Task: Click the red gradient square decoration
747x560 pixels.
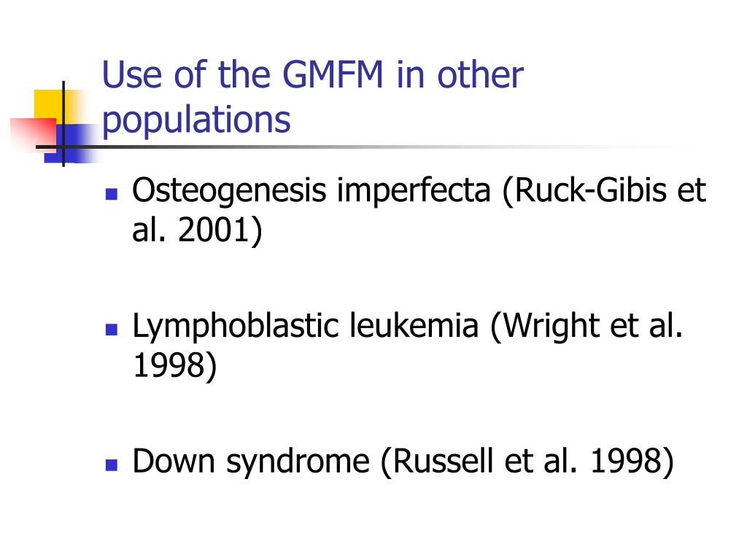Action: coord(32,134)
